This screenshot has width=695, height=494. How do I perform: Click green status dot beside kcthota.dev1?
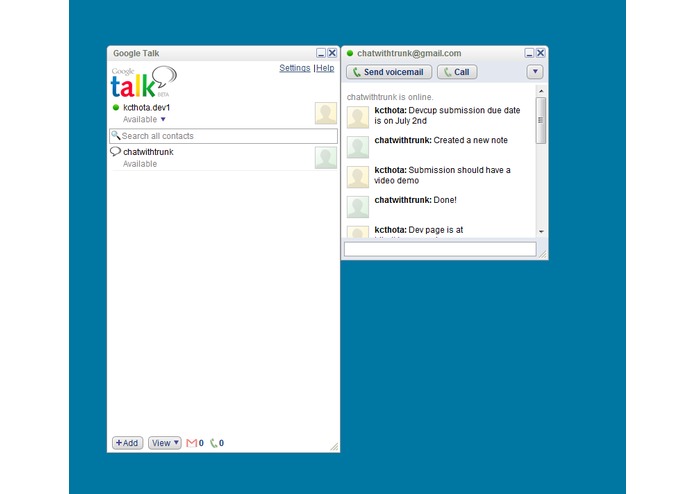tap(116, 107)
